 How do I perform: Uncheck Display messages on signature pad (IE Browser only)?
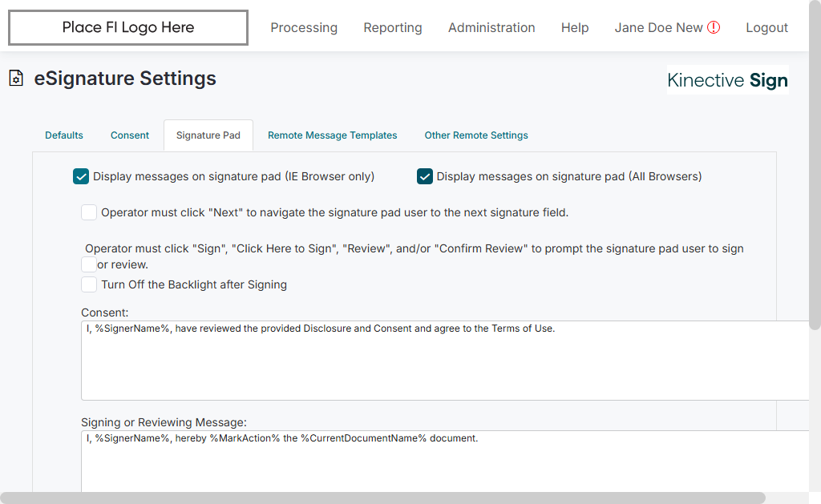(x=81, y=176)
